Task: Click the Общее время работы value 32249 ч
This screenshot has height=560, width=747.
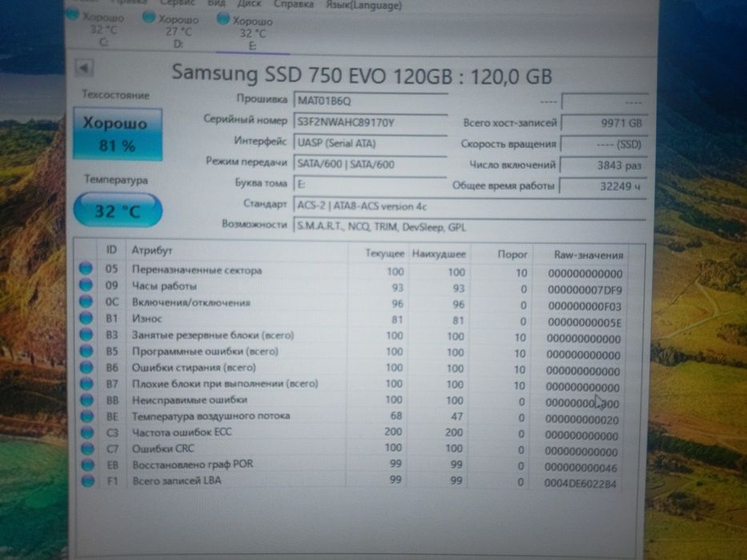Action: [603, 186]
